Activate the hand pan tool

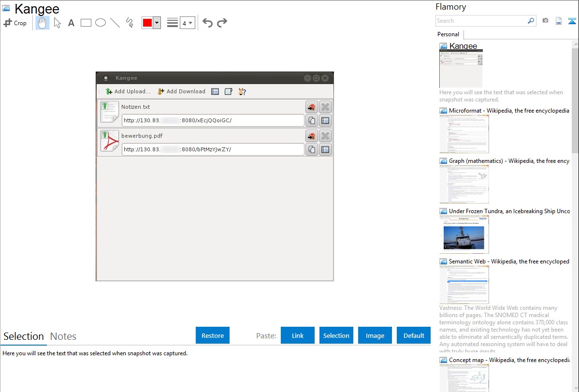(x=43, y=23)
